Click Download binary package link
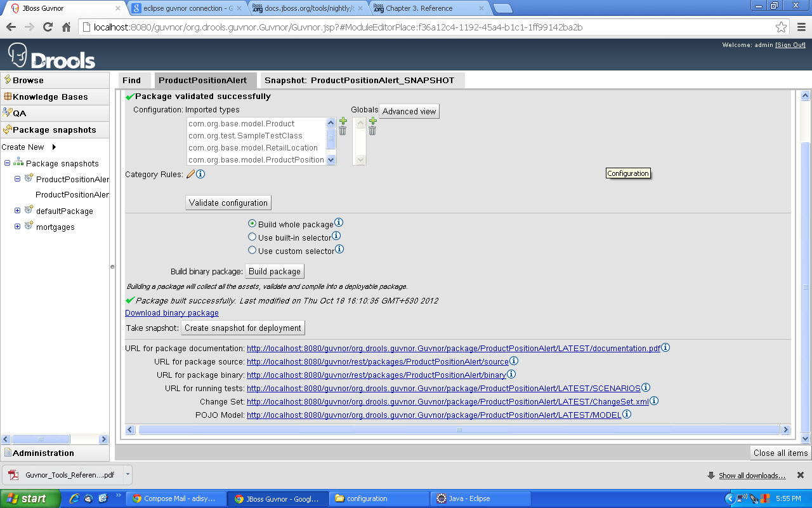 (172, 313)
